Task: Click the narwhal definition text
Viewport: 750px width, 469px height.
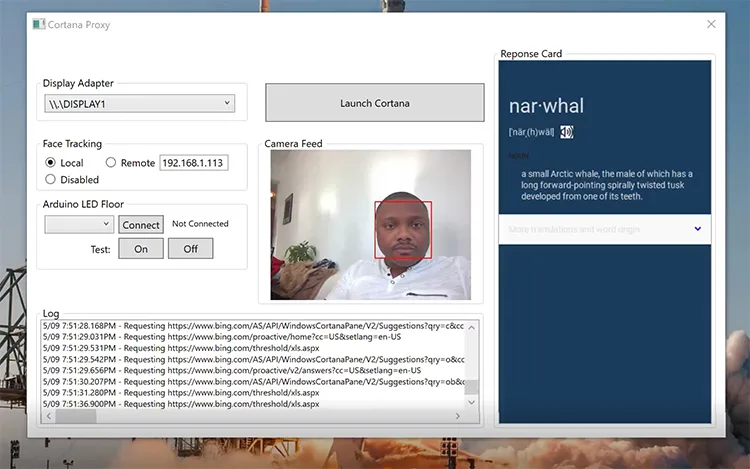Action: pyautogui.click(x=607, y=185)
